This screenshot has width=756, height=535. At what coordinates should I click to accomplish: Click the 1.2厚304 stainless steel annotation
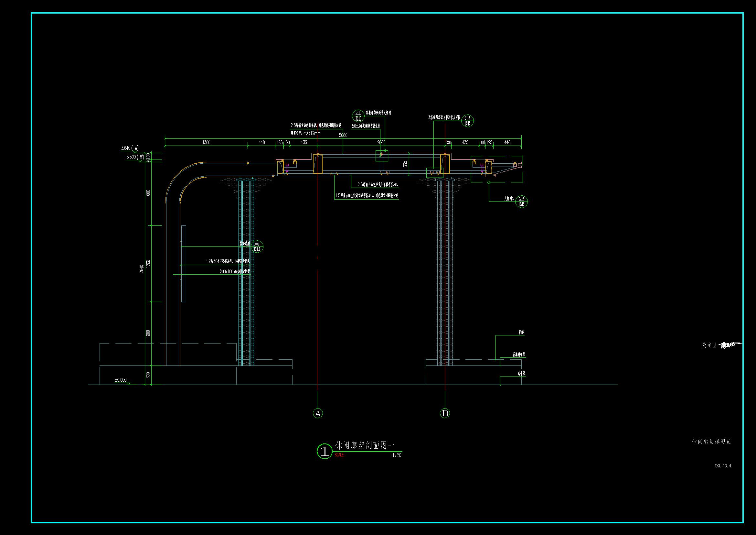pos(228,261)
